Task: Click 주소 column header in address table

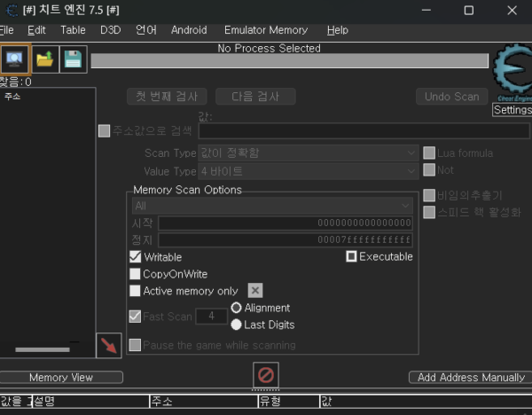Action: point(204,402)
